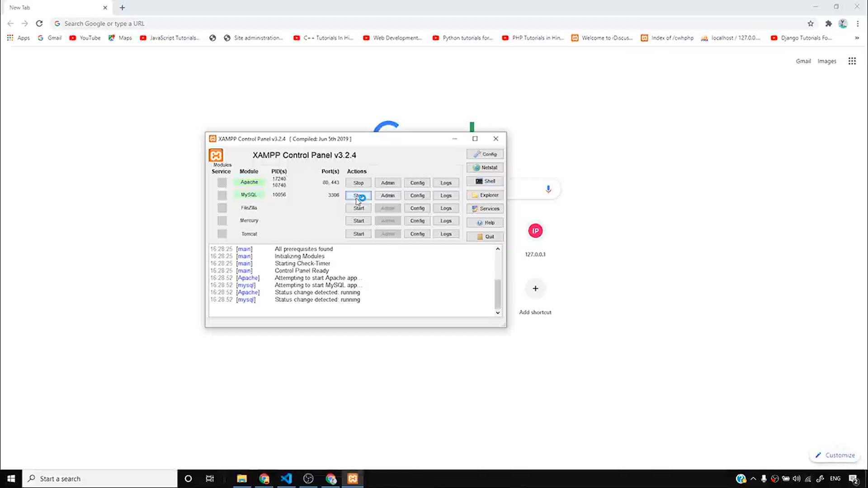Viewport: 868px width, 488px height.
Task: Open JavaScript Tutorials bookmark
Action: [170, 38]
